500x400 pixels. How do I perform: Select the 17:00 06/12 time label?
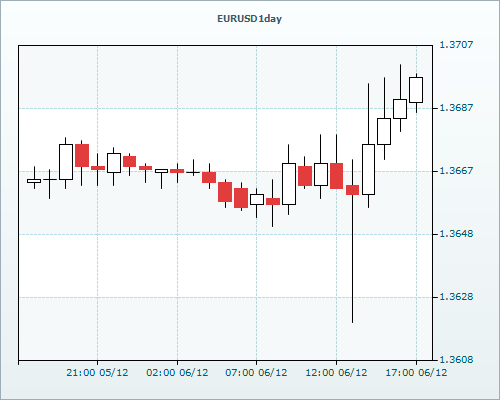tap(416, 372)
